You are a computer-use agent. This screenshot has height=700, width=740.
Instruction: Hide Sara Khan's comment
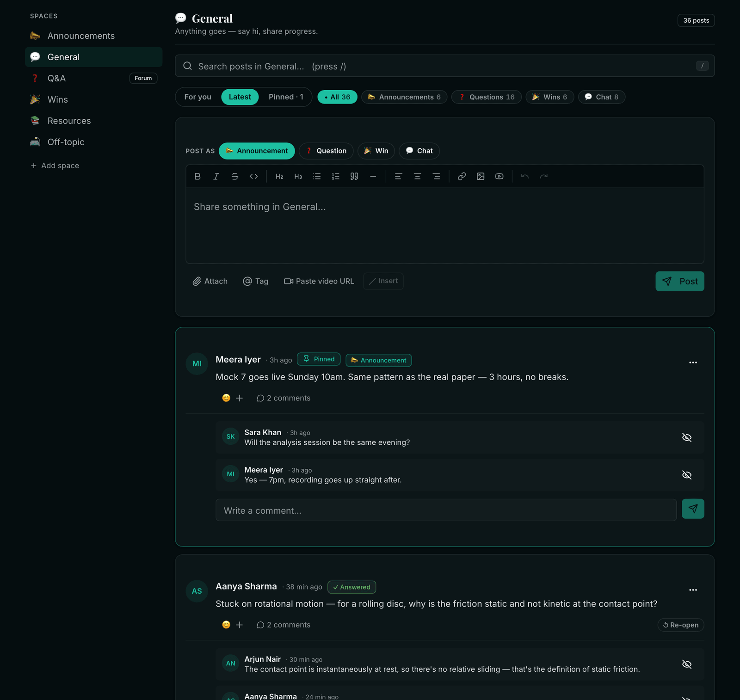687,437
